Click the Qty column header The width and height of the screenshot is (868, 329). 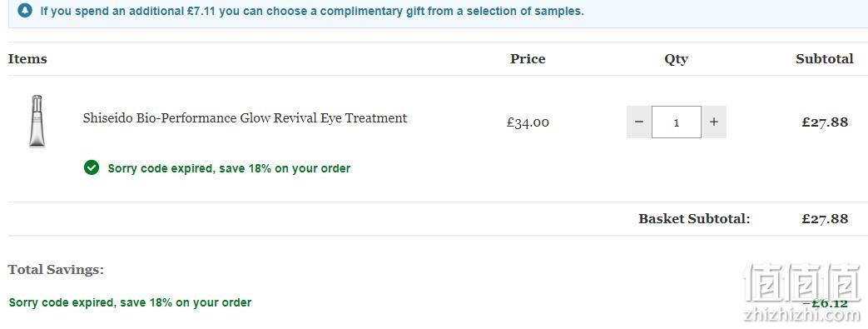(676, 59)
